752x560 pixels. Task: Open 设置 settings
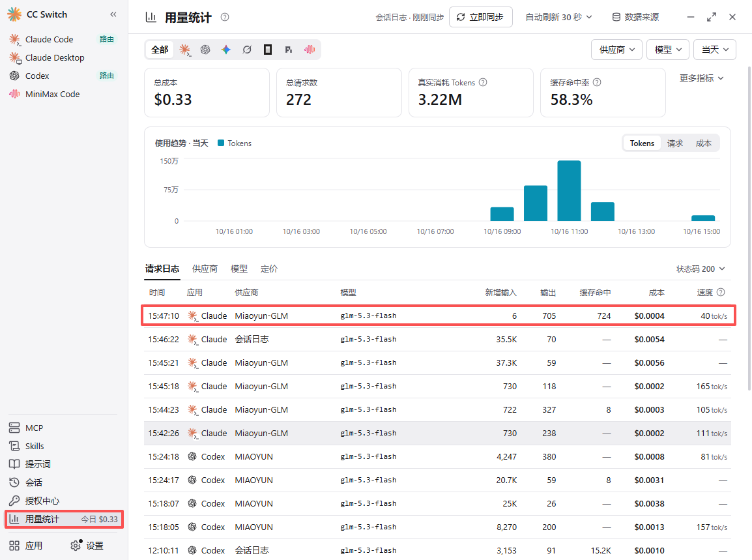(x=87, y=546)
